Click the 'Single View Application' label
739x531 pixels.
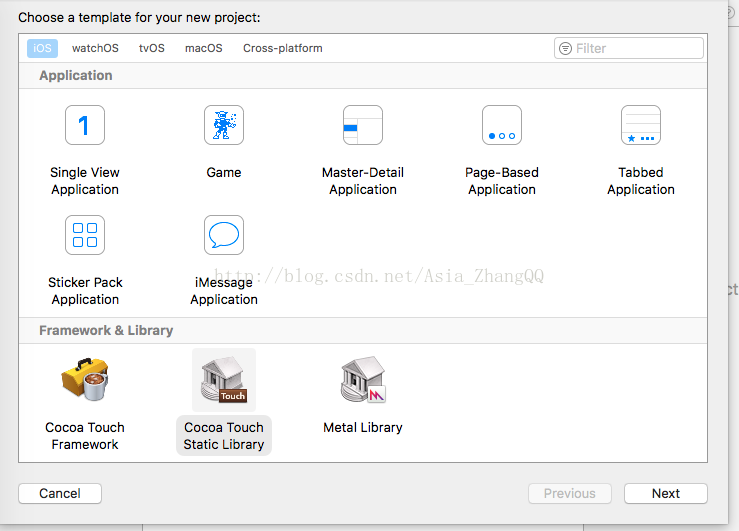[85, 181]
